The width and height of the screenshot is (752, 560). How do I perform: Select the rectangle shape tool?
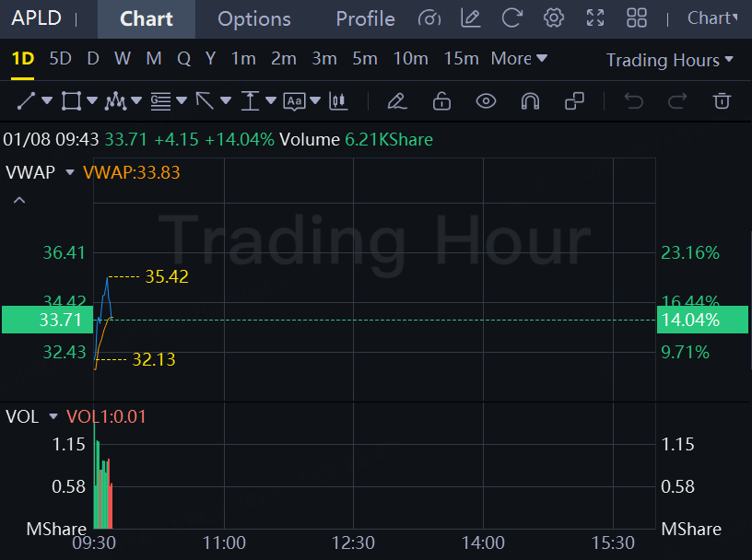coord(71,101)
